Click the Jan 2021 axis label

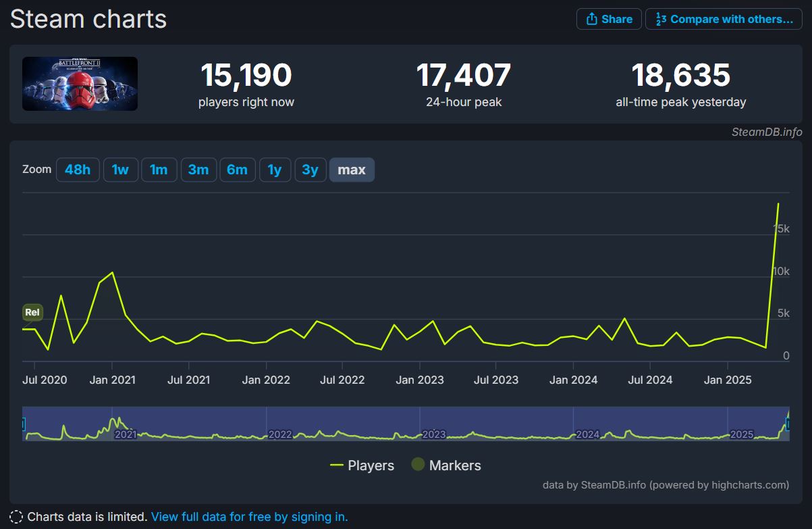tap(113, 380)
